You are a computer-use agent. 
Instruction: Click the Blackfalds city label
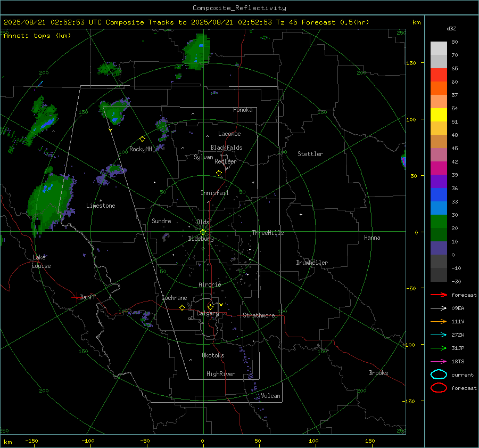tap(226, 148)
